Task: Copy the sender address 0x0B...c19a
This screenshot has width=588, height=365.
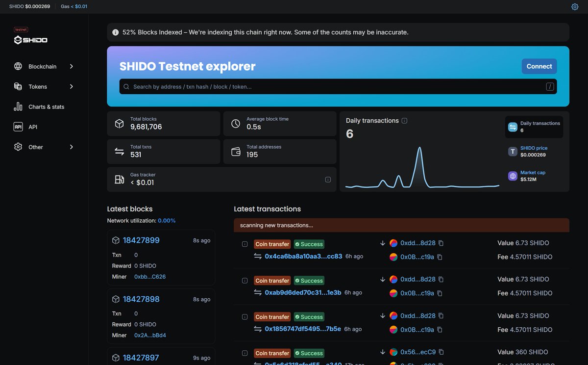Action: point(440,257)
